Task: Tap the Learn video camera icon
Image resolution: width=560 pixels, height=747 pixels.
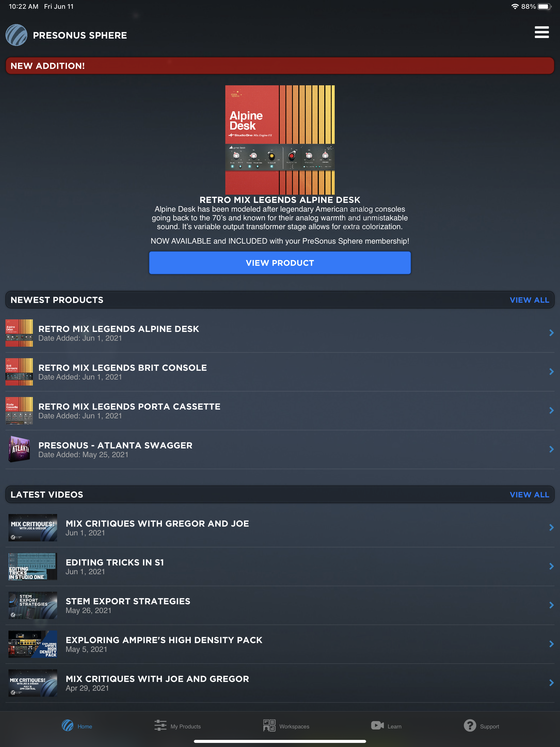Action: coord(377,725)
